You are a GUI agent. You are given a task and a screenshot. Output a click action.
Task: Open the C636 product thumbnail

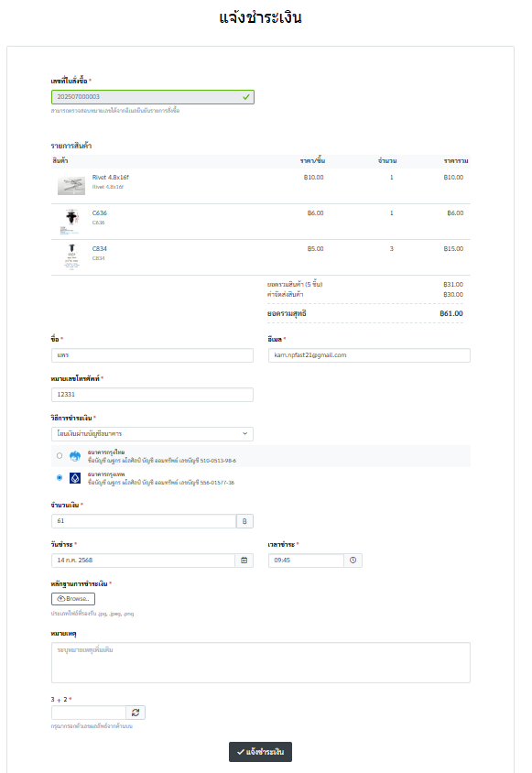coord(71,222)
